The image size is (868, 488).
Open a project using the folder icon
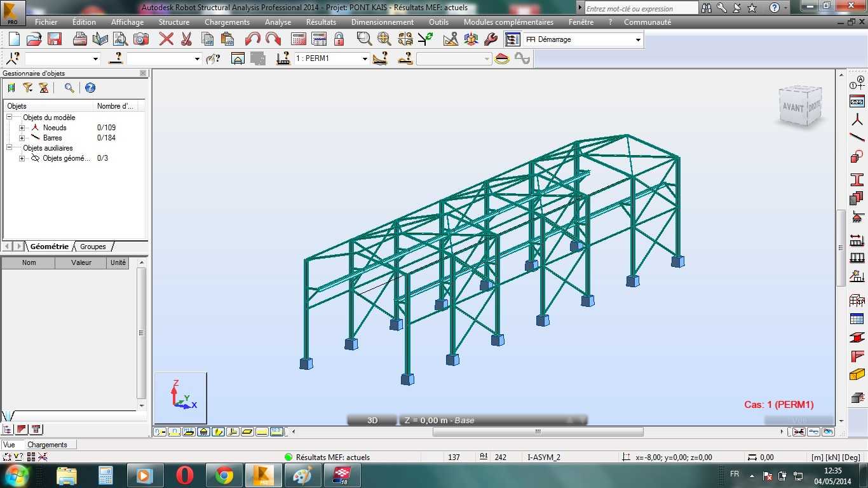(x=34, y=39)
